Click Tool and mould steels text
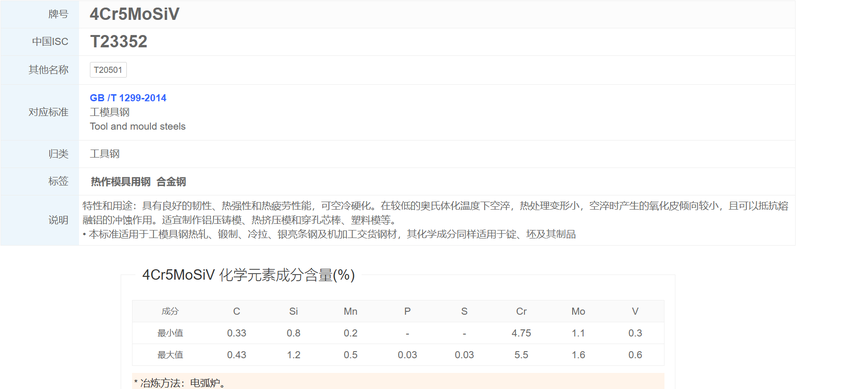Screen dimensions: 859x389 (x=138, y=127)
